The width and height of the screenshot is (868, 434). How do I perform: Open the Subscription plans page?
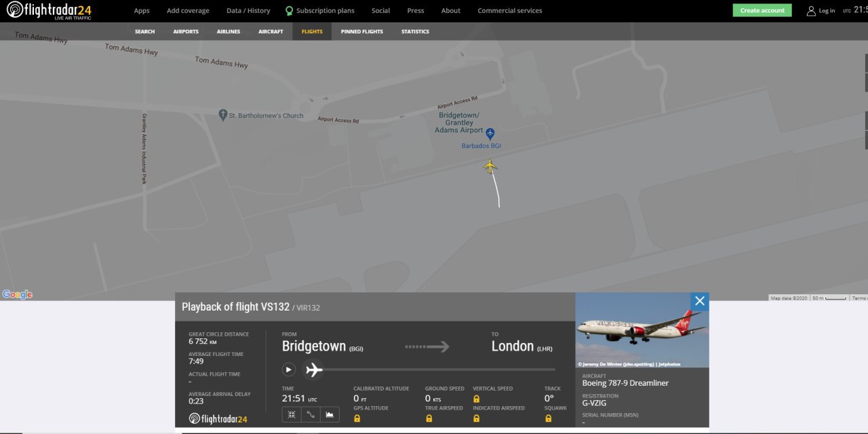[x=325, y=11]
